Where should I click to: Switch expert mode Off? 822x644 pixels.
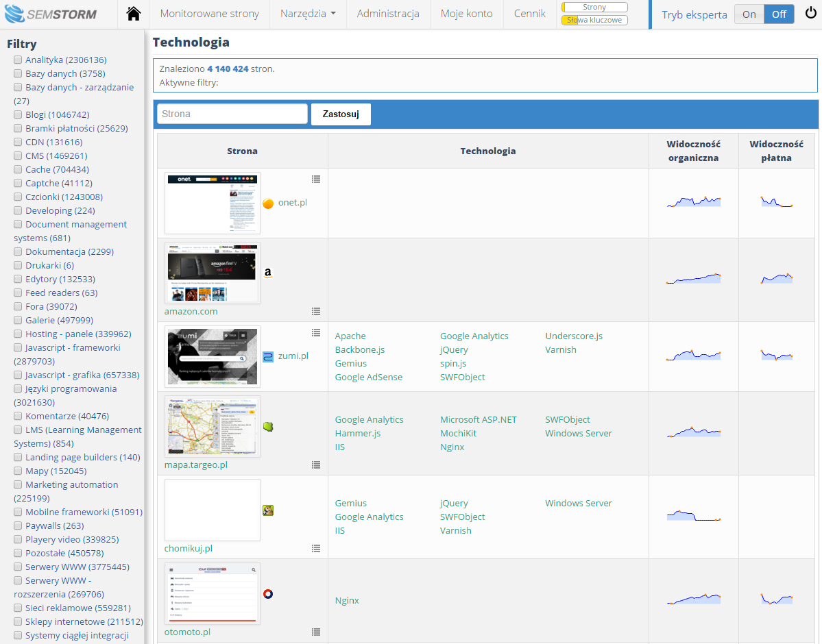click(779, 14)
